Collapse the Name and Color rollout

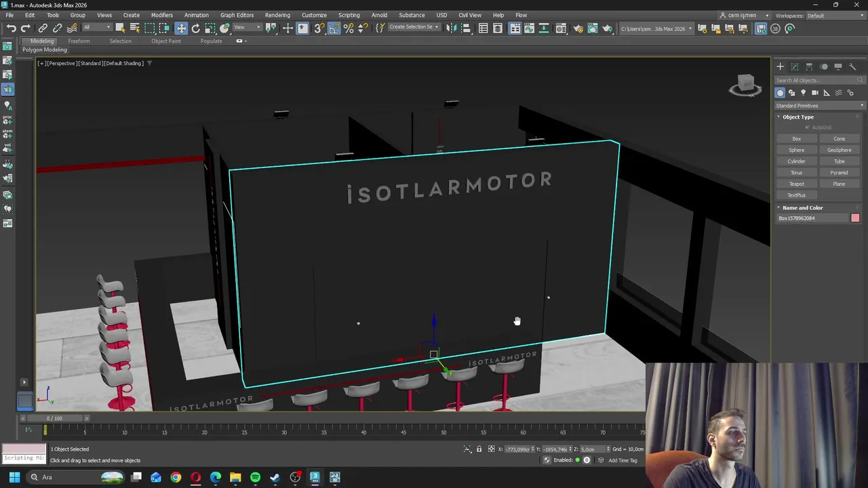click(802, 208)
